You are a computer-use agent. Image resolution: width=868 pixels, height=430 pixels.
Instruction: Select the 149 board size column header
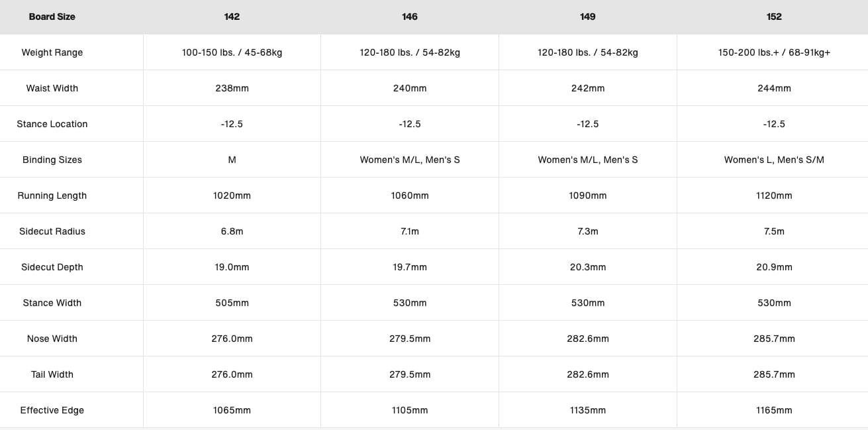coord(587,17)
